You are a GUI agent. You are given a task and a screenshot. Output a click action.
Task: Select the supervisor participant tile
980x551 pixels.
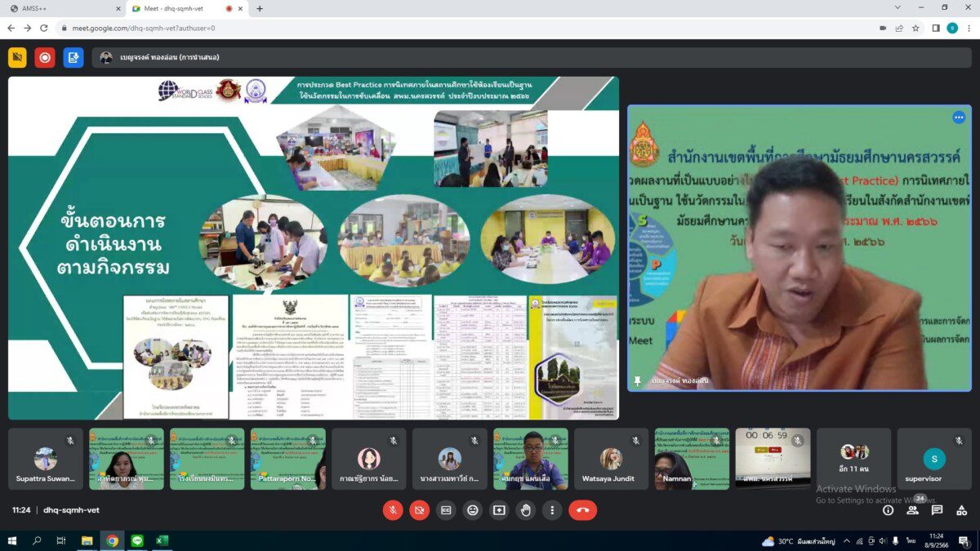coord(935,459)
